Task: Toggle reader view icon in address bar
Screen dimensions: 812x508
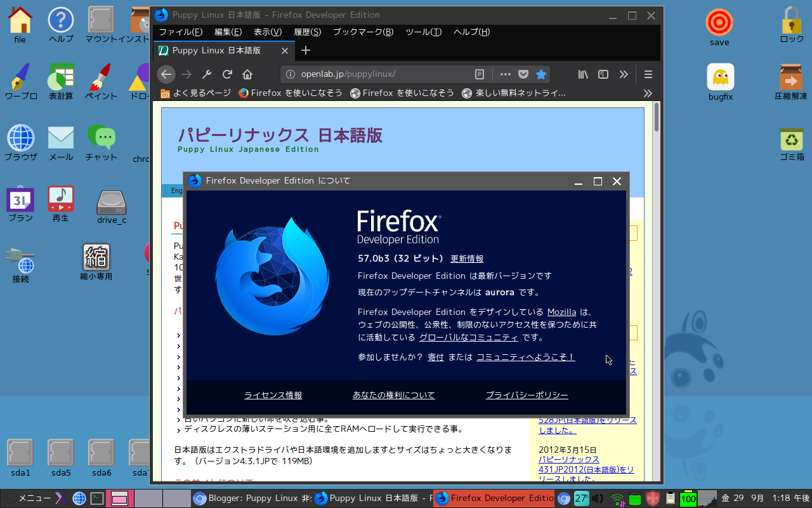Action: (x=480, y=74)
